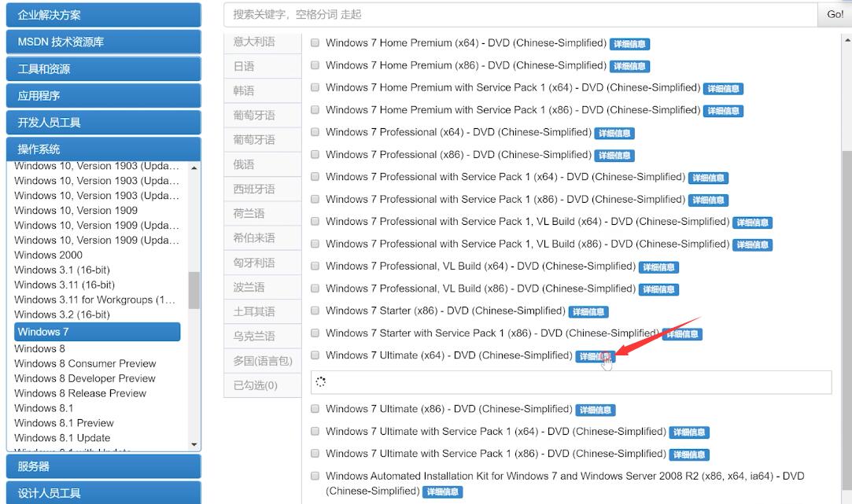Select 韩语 language tab
This screenshot has height=504, width=852.
[x=263, y=90]
